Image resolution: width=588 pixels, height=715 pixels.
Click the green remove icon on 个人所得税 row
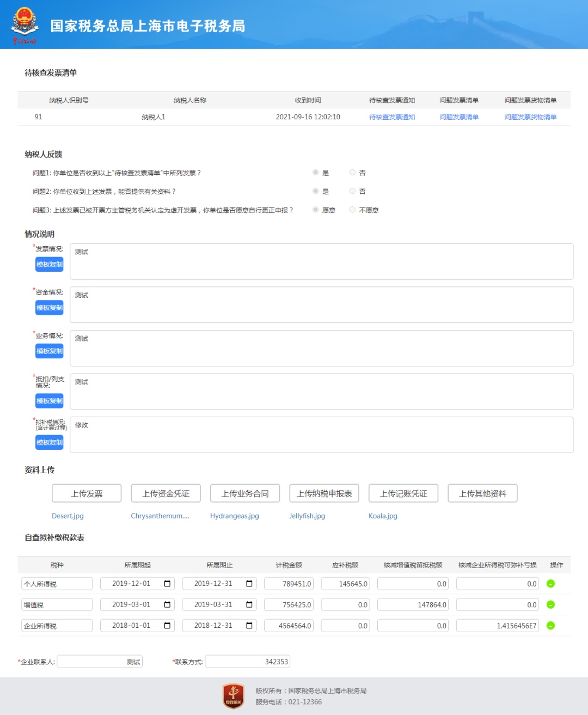pos(550,584)
